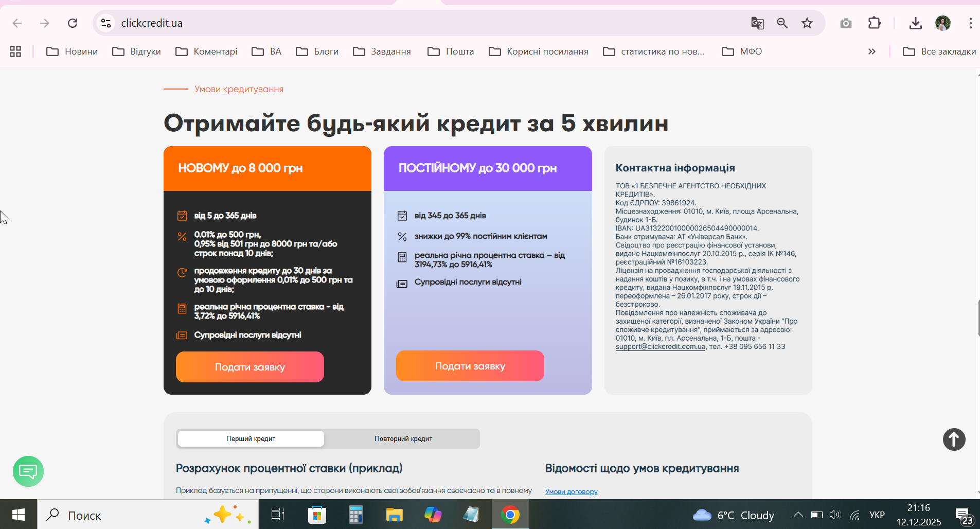Open the zoom magnifier icon in address bar

[782, 23]
